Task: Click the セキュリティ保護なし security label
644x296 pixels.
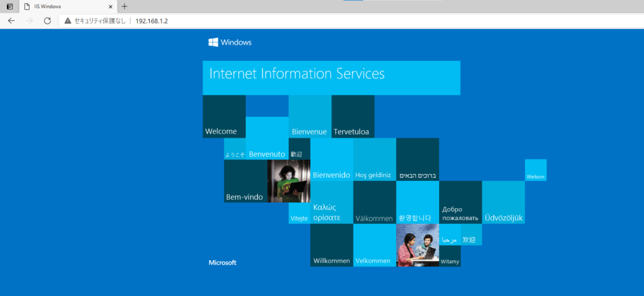Action: 100,21
